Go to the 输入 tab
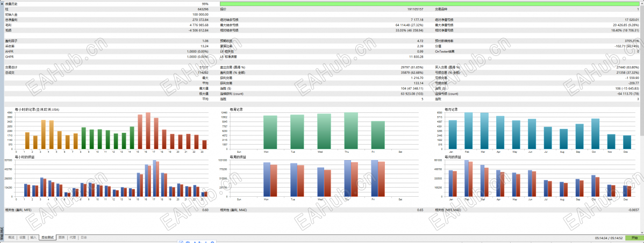Image resolution: width=644 pixels, height=243 pixels. coord(33,237)
